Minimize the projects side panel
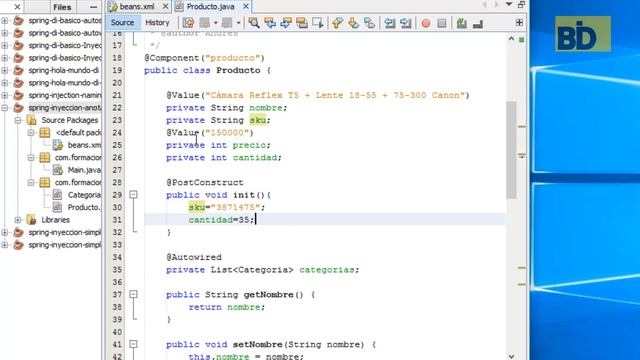This screenshot has height=360, width=640. coord(93,7)
